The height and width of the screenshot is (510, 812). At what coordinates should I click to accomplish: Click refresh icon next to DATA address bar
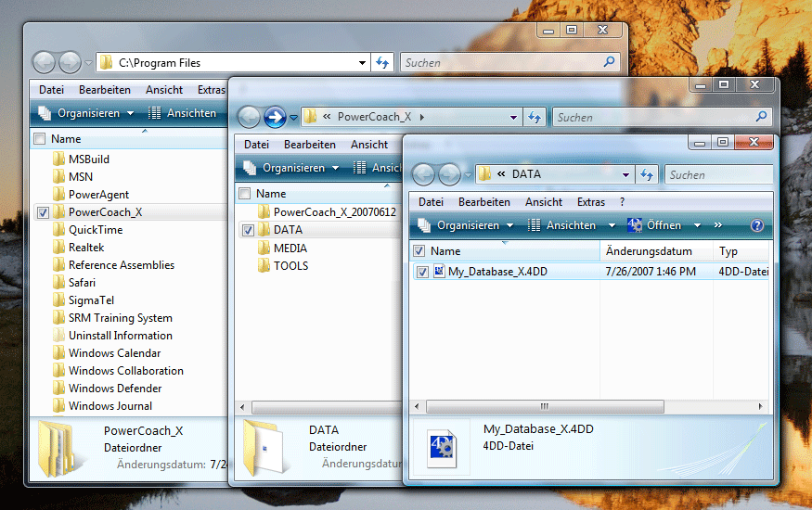pos(647,175)
